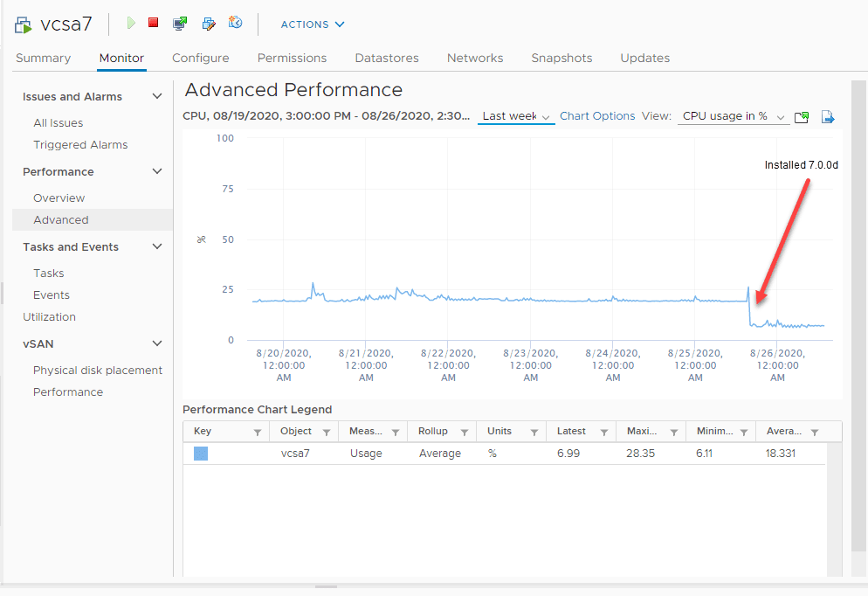868x596 pixels.
Task: Open Chart Options
Action: point(597,115)
